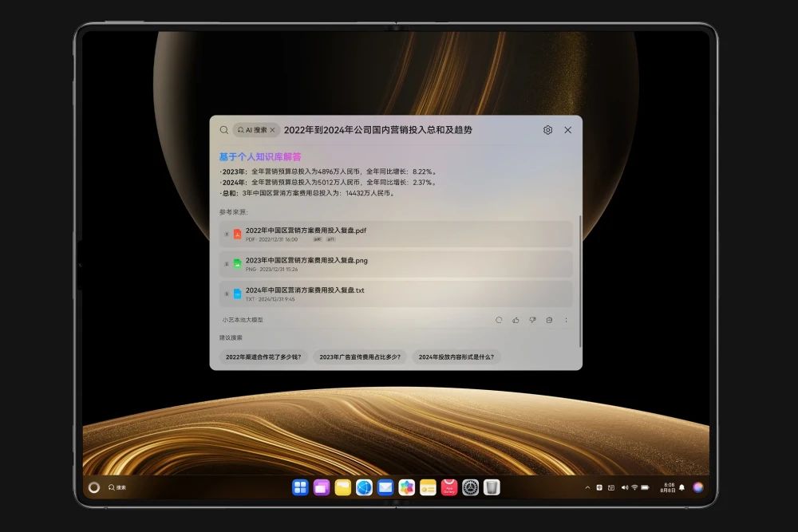Image resolution: width=798 pixels, height=532 pixels.
Task: Open the purple multi-window app in dock
Action: click(x=322, y=488)
